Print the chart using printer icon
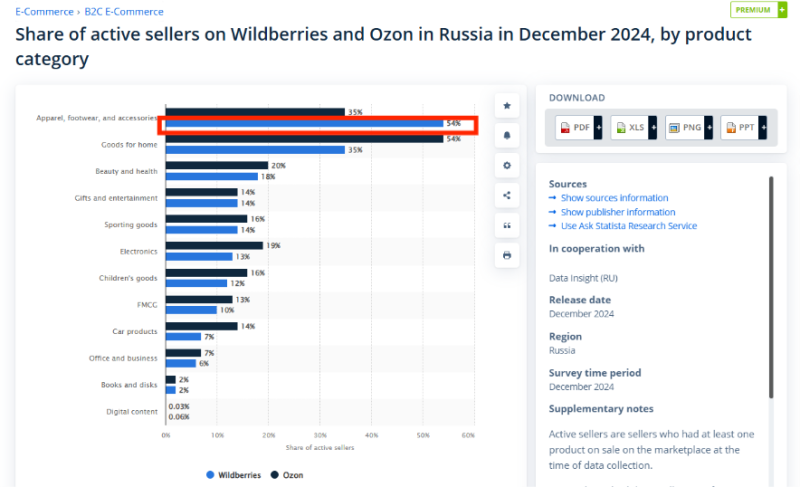 tap(507, 255)
